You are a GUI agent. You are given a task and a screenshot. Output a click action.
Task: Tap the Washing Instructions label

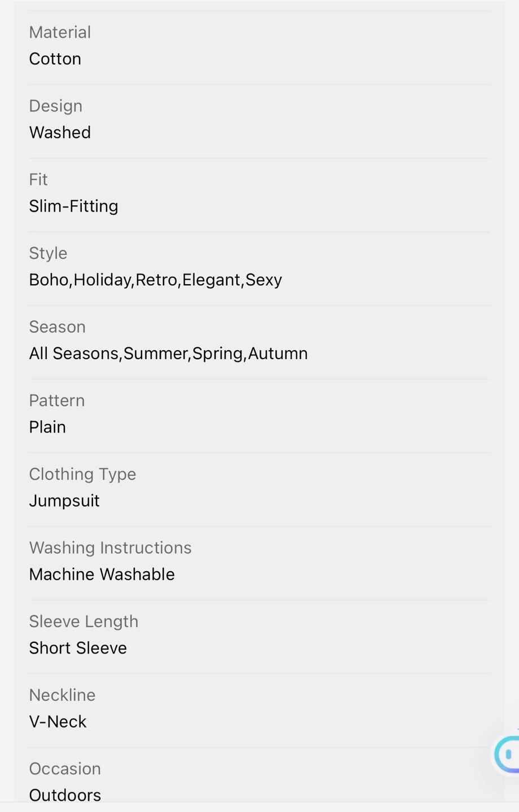coord(110,548)
